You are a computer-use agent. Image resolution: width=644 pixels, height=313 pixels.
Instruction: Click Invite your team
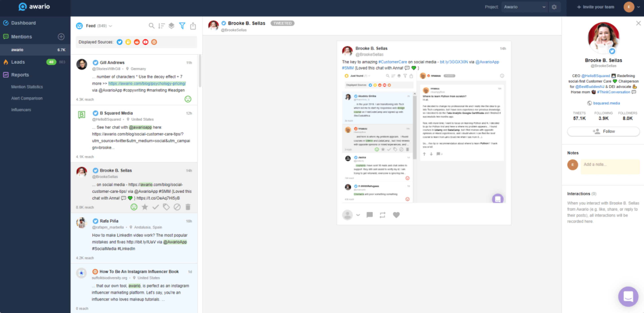click(x=596, y=7)
